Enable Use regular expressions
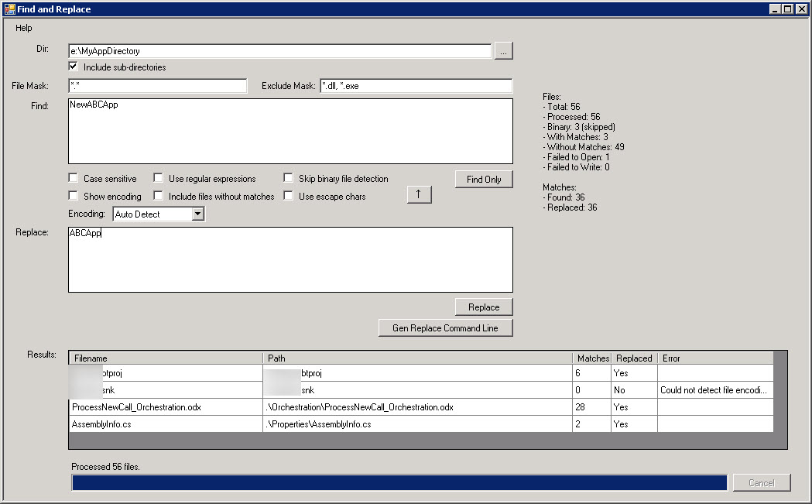This screenshot has height=504, width=812. 158,178
